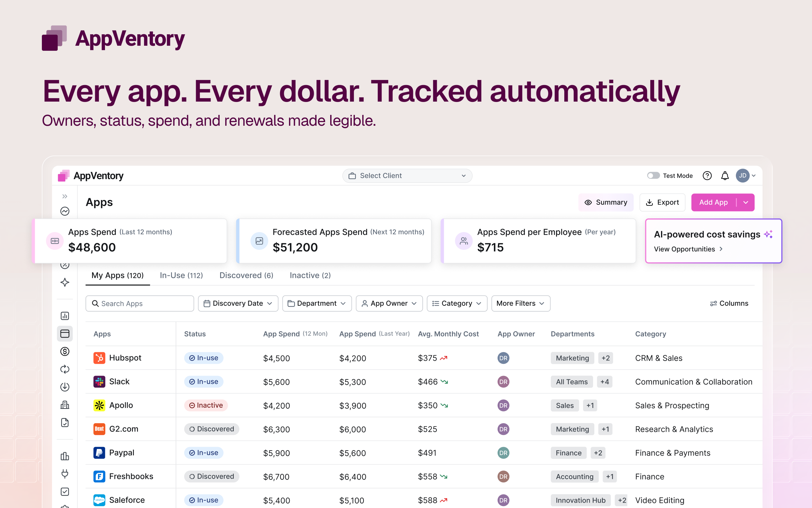Viewport: 812px width, 508px height.
Task: Click the $6,700 spend for Freshbooks
Action: pos(277,477)
